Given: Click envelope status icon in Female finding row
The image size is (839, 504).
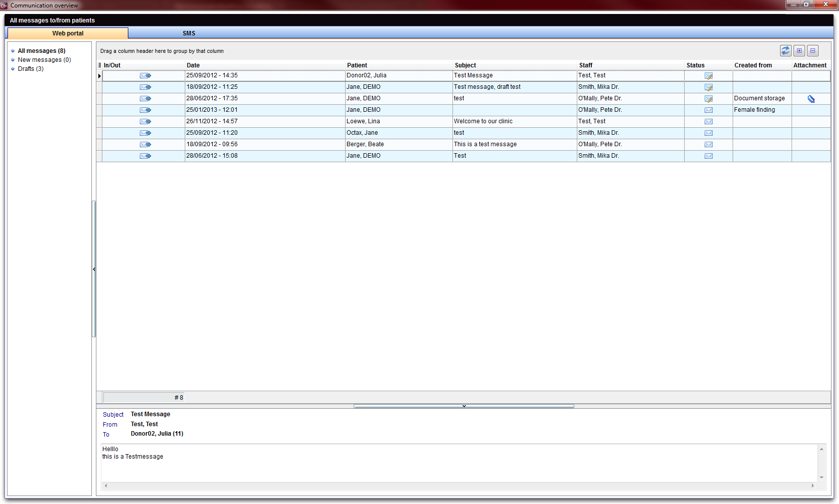Looking at the screenshot, I should [x=709, y=110].
